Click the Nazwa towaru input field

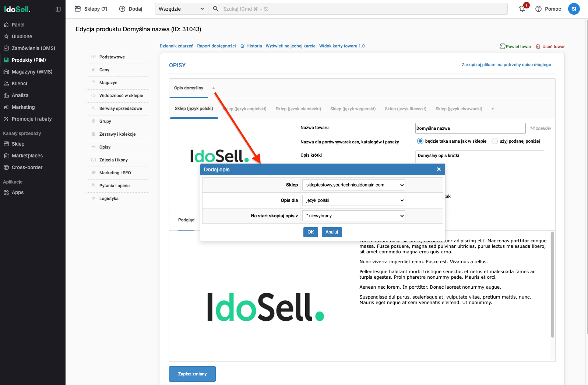tap(470, 128)
